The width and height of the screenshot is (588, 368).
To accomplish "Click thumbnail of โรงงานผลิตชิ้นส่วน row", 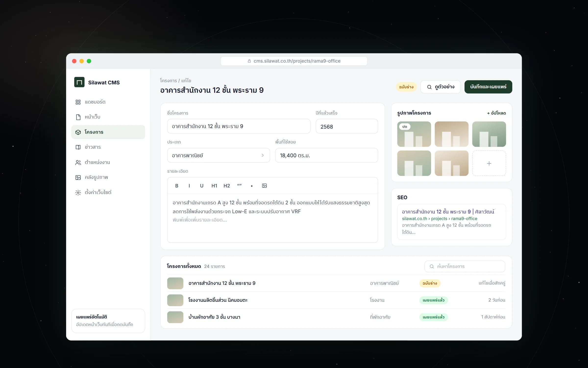I will tap(175, 300).
